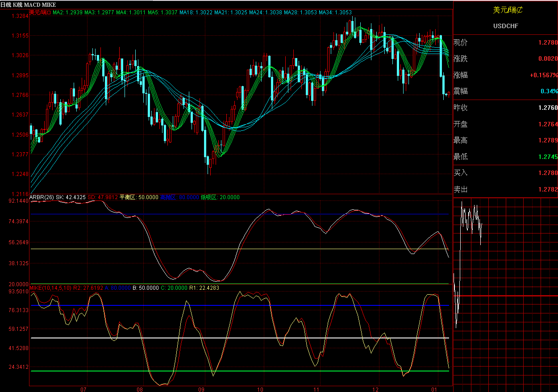Click the USDCHF symbol in quote panel
Viewport: 558px width, 392px height.
(x=506, y=26)
